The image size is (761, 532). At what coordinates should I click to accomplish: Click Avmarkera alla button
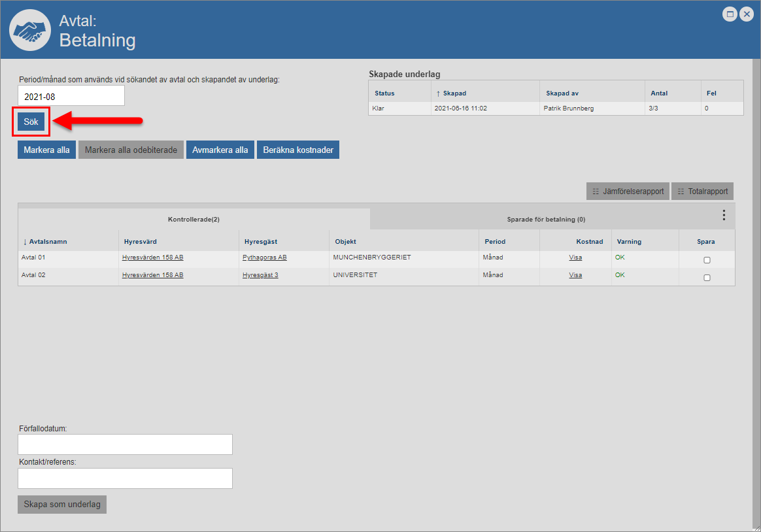[220, 150]
